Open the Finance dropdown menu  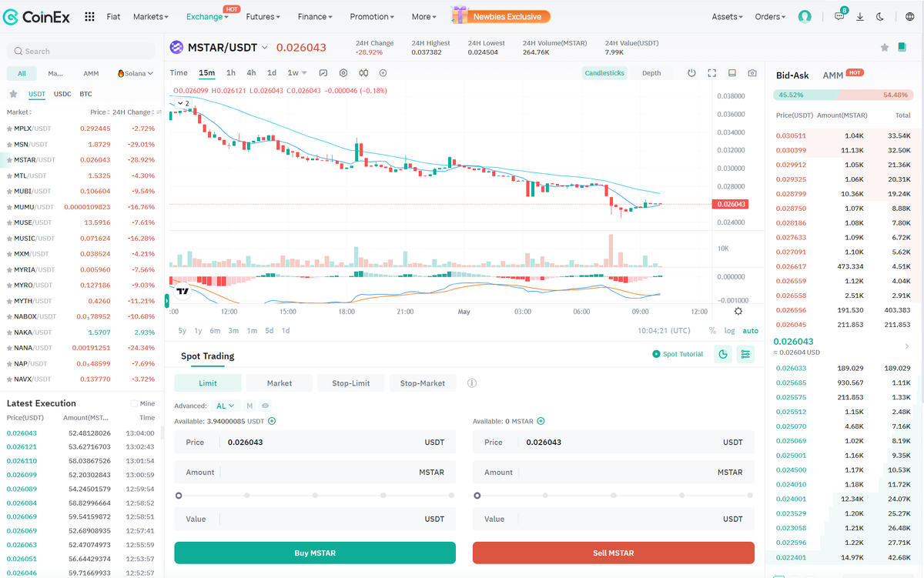point(315,16)
